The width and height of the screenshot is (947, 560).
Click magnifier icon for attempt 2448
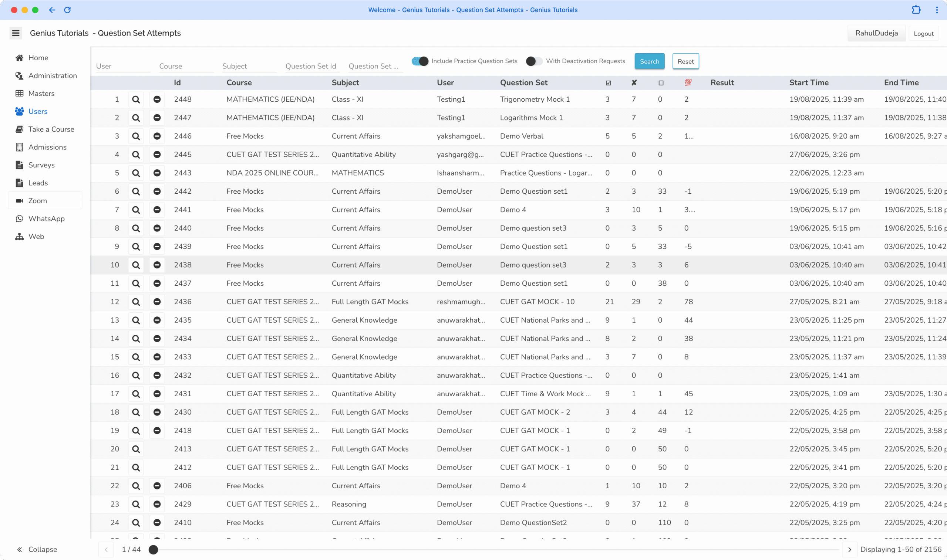pyautogui.click(x=136, y=100)
